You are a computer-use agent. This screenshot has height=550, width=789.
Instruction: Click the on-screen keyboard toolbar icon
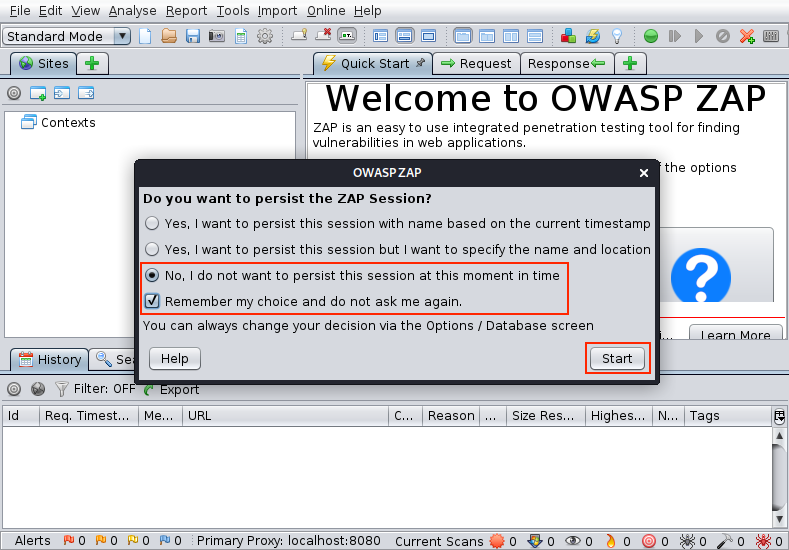click(x=771, y=36)
